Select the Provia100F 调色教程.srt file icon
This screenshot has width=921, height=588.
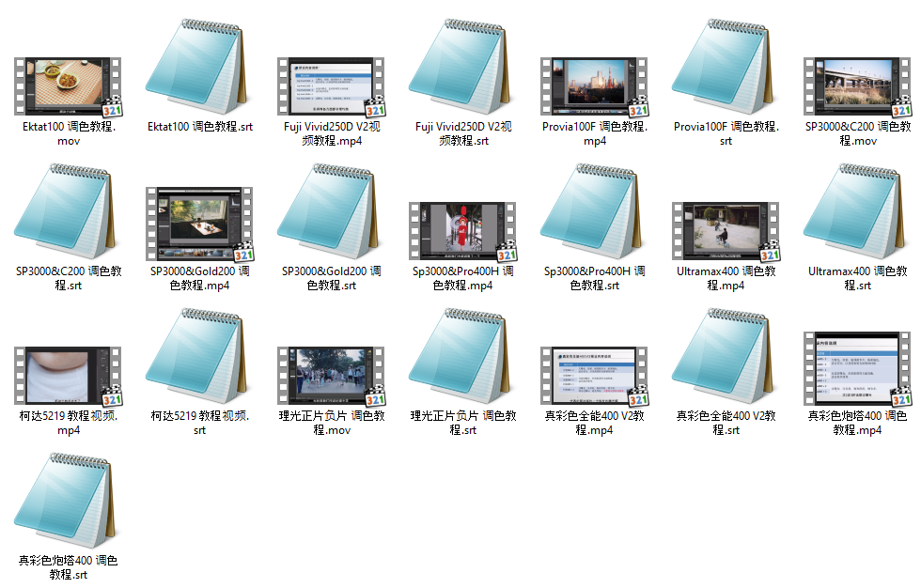(x=726, y=70)
